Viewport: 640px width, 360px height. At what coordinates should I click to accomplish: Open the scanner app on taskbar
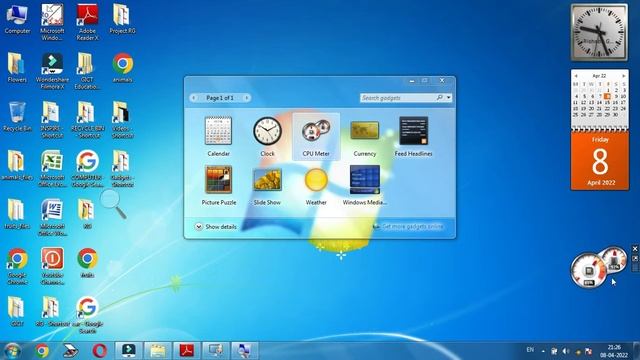pos(71,351)
